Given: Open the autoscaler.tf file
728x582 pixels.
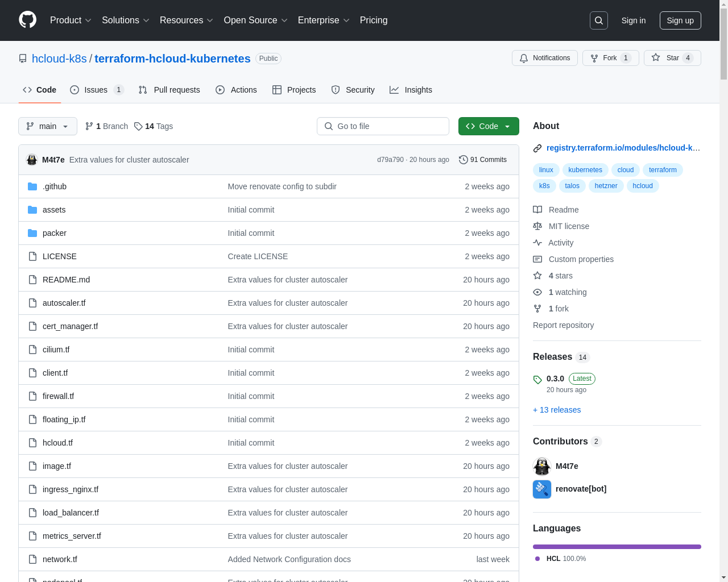Looking at the screenshot, I should 64,303.
